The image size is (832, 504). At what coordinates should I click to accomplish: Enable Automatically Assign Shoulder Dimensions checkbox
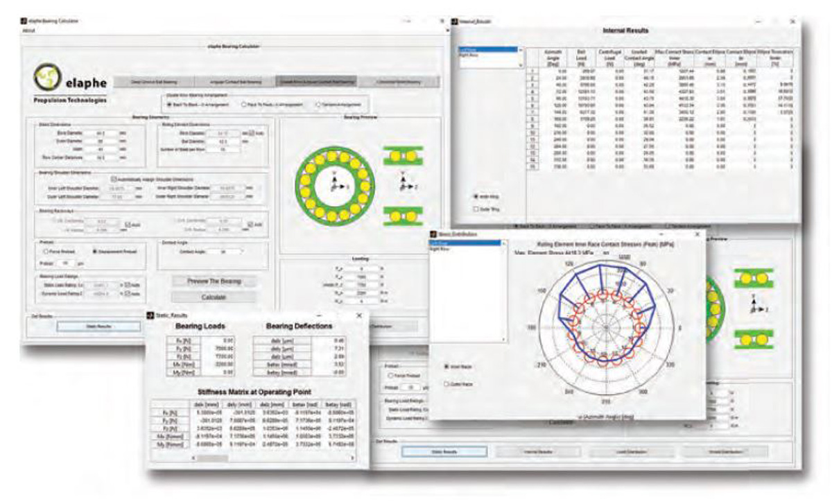pos(114,178)
